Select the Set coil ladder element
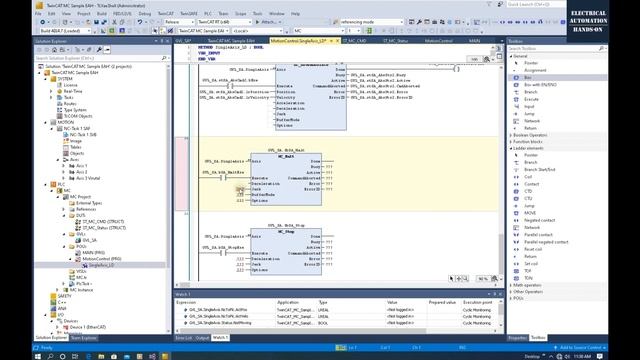Screen dimensions: 640x360 [531, 264]
